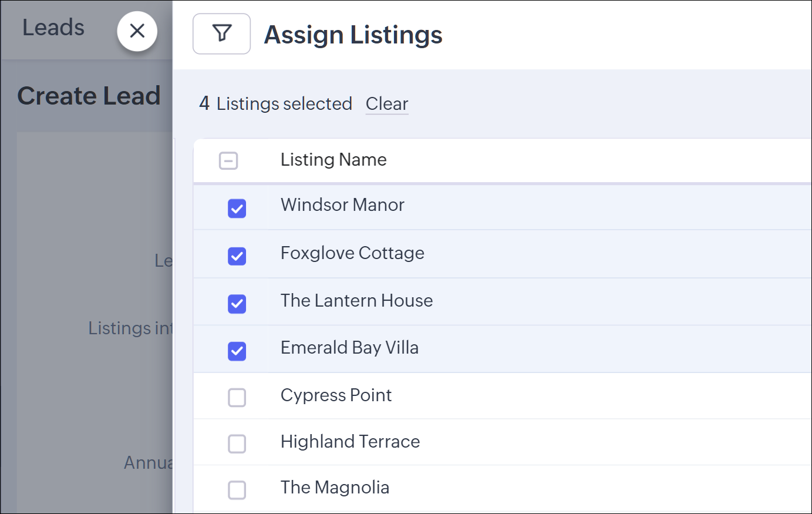Click The Magnolia listing name
Viewport: 812px width, 514px height.
click(x=335, y=488)
